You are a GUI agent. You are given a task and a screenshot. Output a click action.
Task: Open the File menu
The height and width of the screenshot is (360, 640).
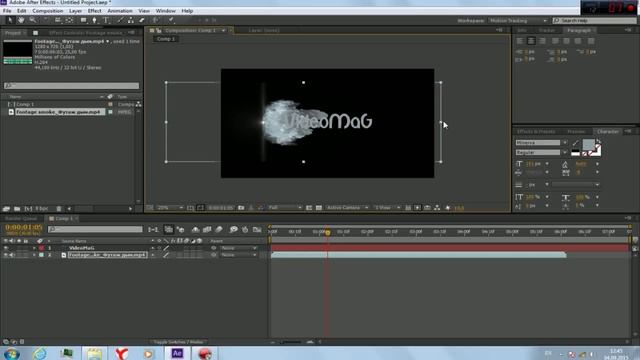click(x=7, y=11)
